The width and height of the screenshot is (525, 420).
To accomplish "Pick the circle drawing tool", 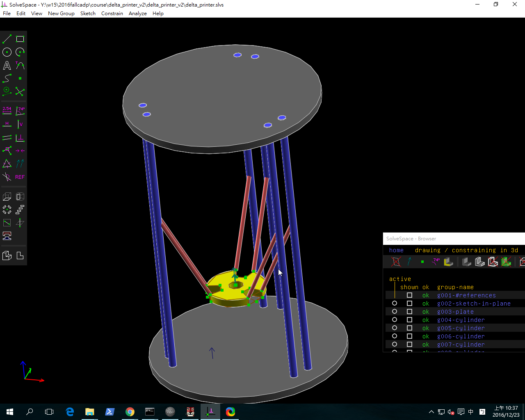I will tap(7, 52).
